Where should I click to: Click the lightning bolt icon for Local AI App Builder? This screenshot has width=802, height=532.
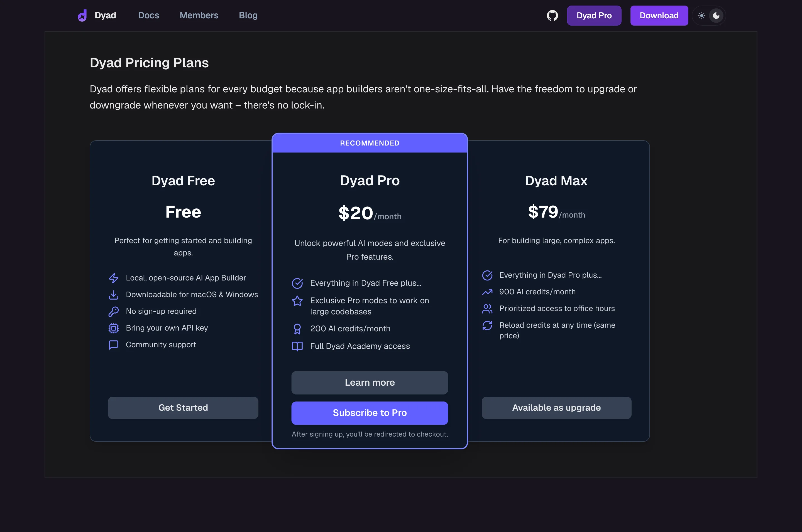[113, 278]
